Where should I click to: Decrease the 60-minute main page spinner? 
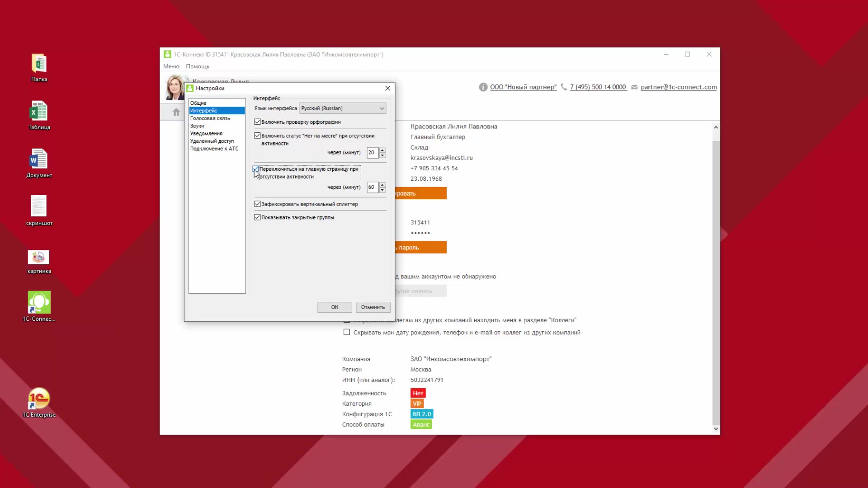click(x=382, y=190)
